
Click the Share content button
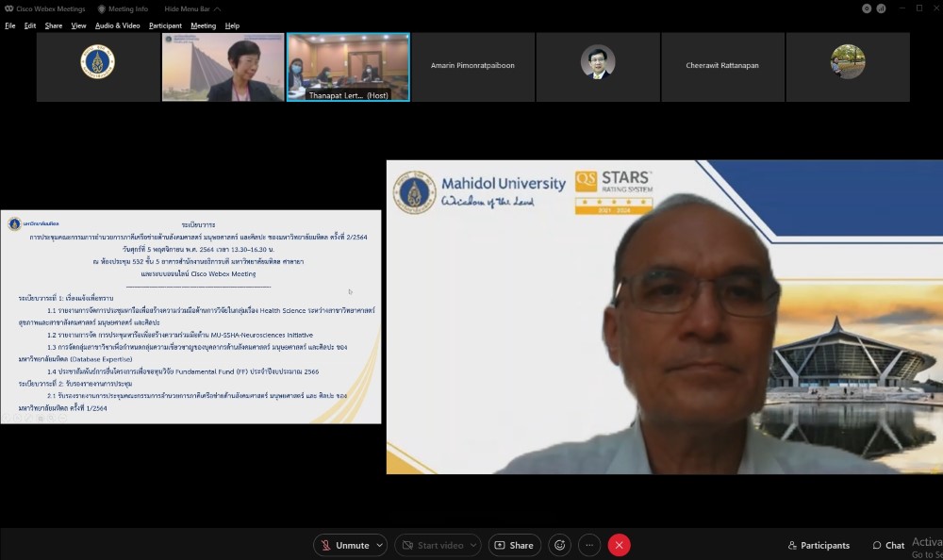click(x=514, y=545)
